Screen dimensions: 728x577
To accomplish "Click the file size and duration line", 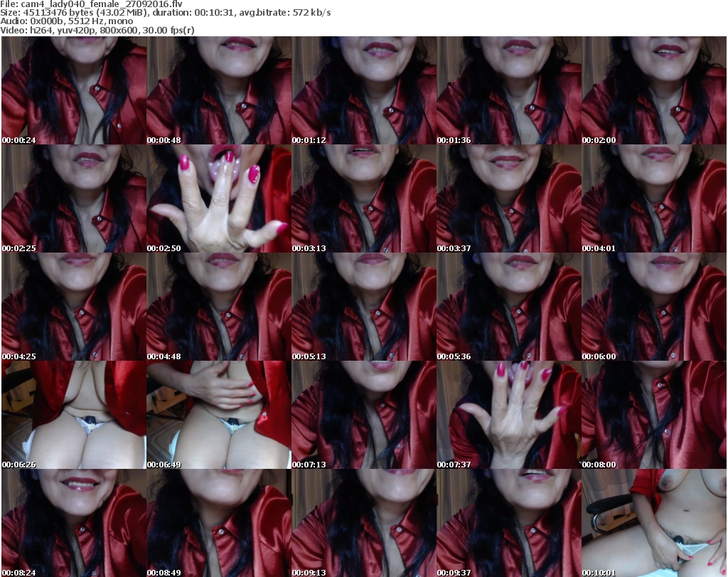I will (165, 13).
